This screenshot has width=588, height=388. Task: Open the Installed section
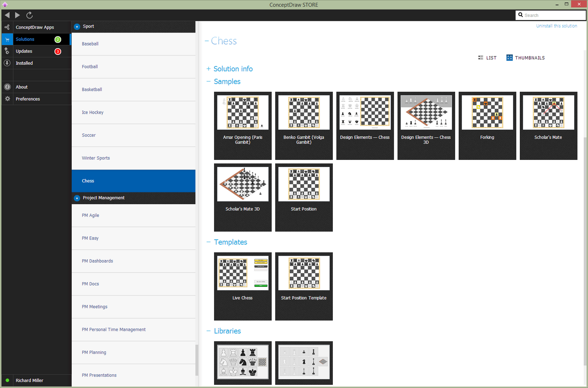(36, 63)
